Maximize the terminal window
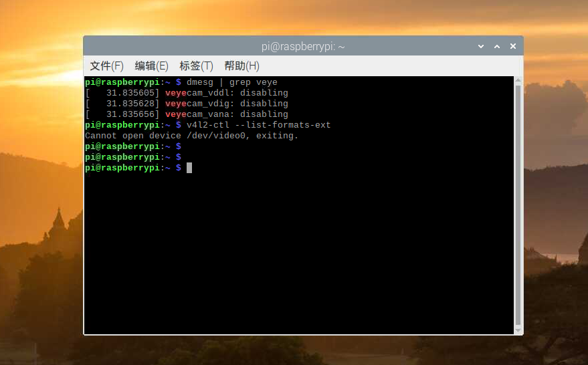 coord(497,46)
